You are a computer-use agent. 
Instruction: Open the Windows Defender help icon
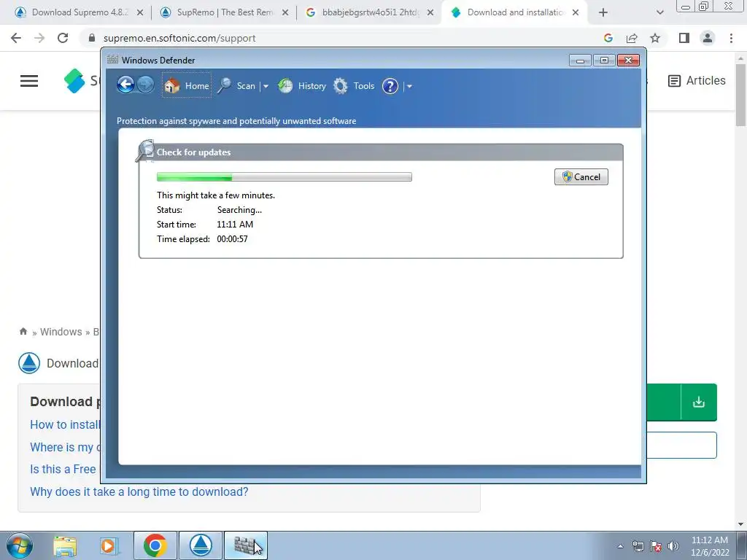(390, 86)
